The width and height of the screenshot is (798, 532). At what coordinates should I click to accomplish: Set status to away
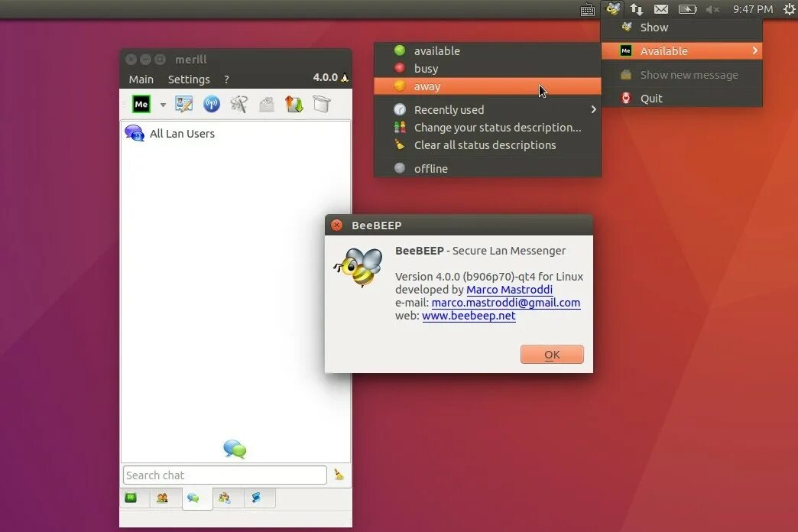click(x=488, y=86)
